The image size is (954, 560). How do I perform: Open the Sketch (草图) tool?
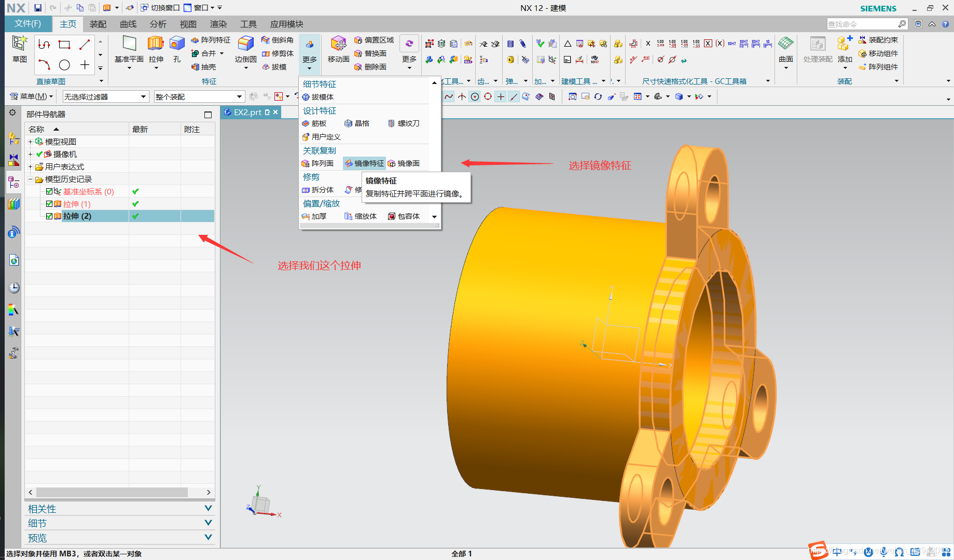tap(20, 49)
